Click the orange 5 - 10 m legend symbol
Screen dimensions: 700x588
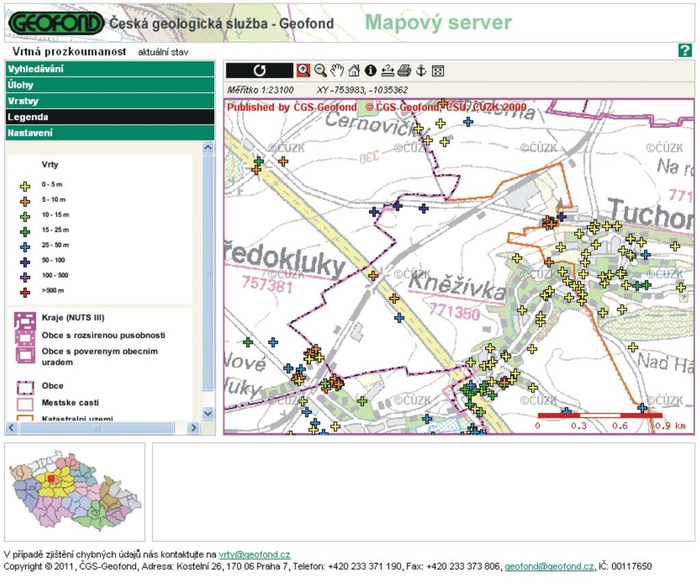tap(25, 202)
